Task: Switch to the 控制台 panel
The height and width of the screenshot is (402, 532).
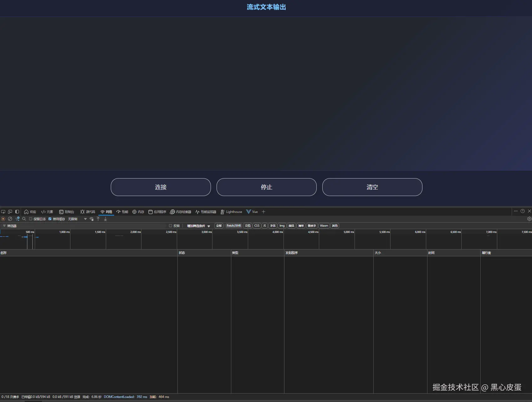Action: (67, 212)
